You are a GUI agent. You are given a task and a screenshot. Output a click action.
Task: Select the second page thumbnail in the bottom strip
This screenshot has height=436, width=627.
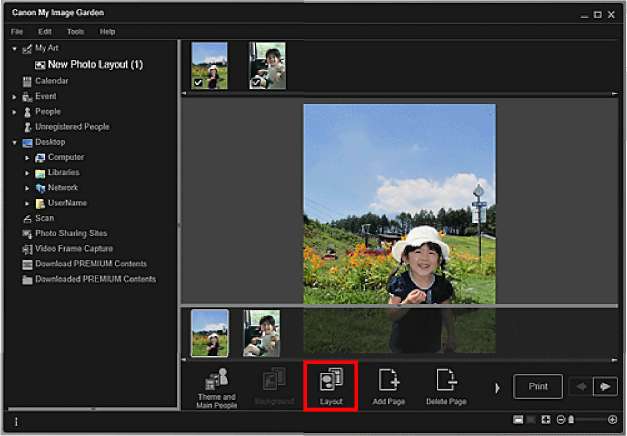tap(262, 332)
